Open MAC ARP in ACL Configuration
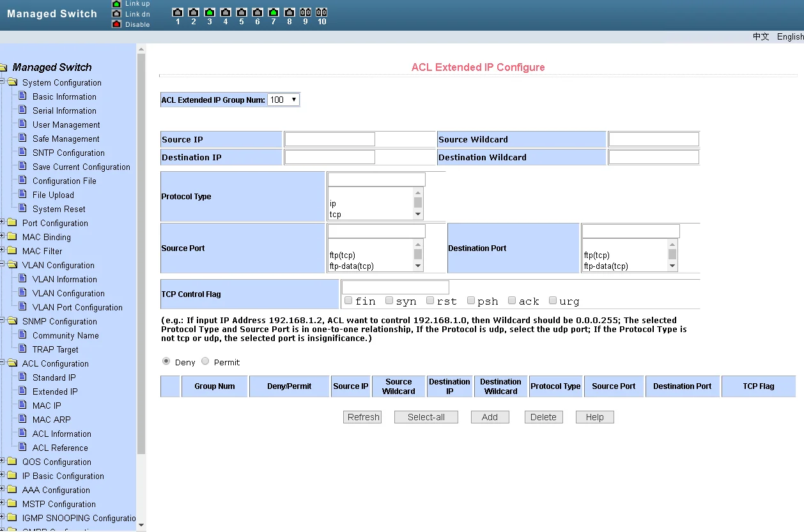The image size is (804, 532). [51, 420]
